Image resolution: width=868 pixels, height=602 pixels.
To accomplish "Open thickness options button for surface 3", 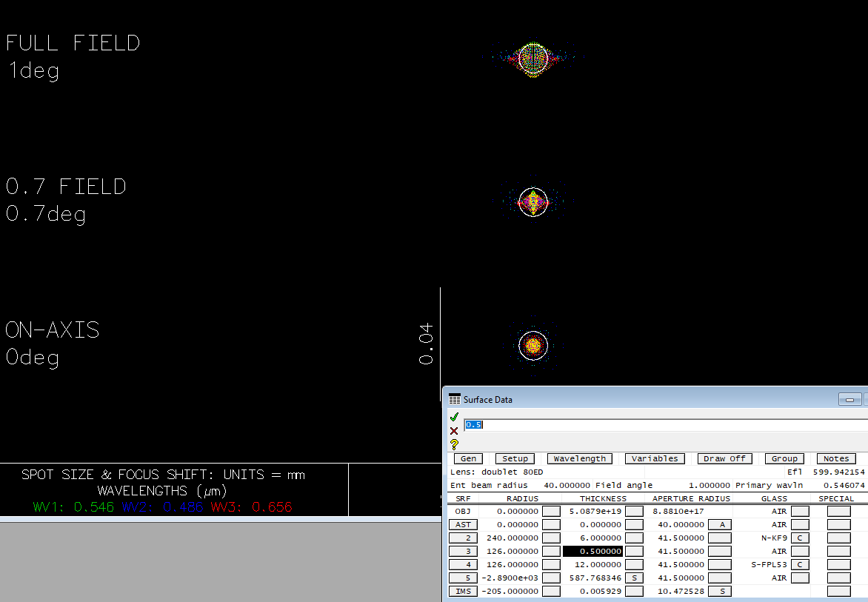I will (x=635, y=551).
